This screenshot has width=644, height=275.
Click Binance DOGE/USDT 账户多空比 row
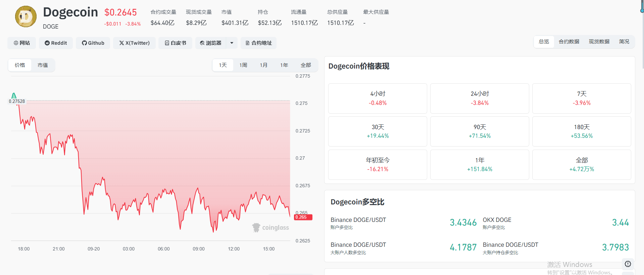coord(403,223)
